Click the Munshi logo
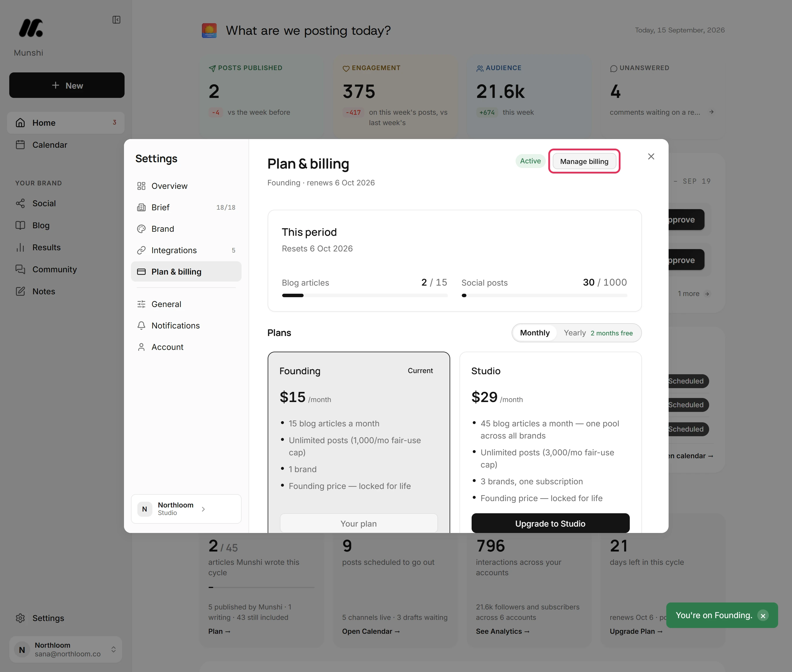Screen dimensions: 792x672 pos(31,28)
